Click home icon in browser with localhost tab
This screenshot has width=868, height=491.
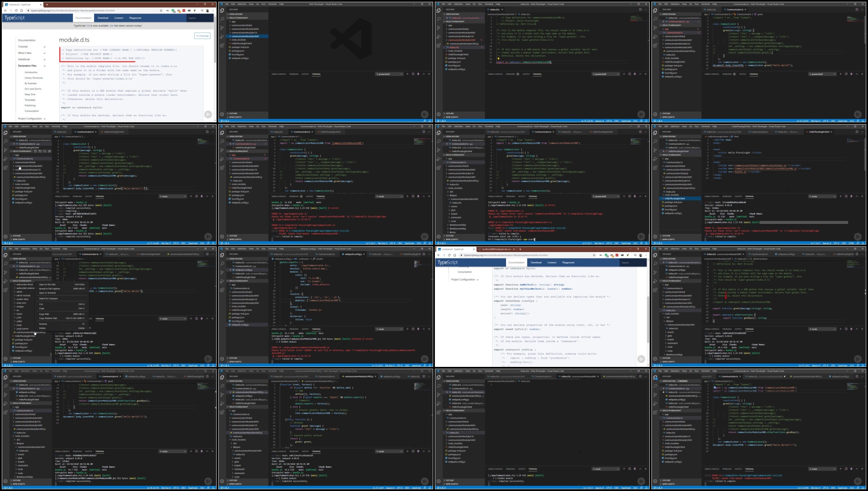point(455,255)
